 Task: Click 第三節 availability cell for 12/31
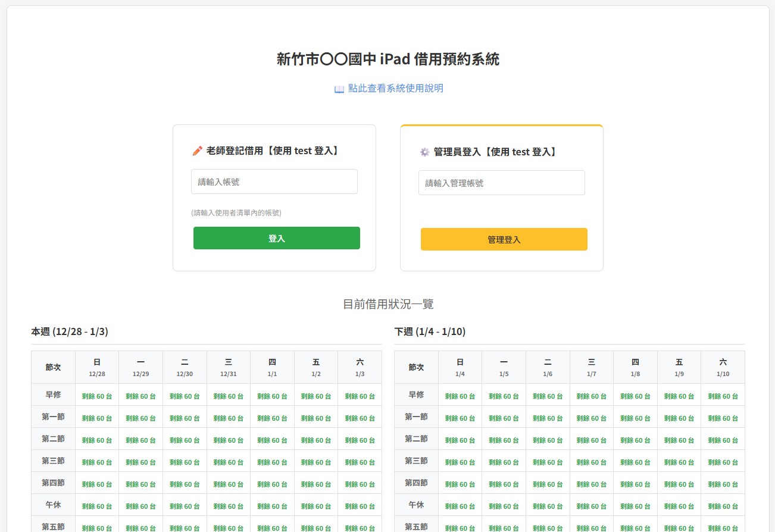click(229, 462)
